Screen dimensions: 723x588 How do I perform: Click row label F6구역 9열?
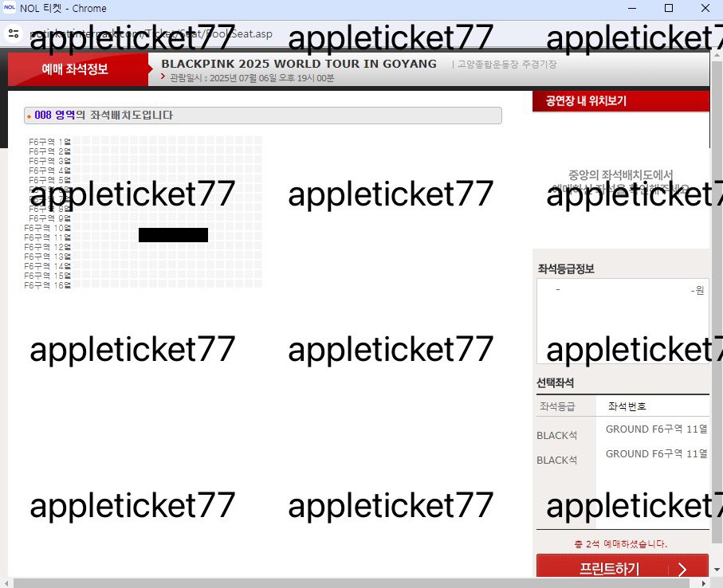49,218
